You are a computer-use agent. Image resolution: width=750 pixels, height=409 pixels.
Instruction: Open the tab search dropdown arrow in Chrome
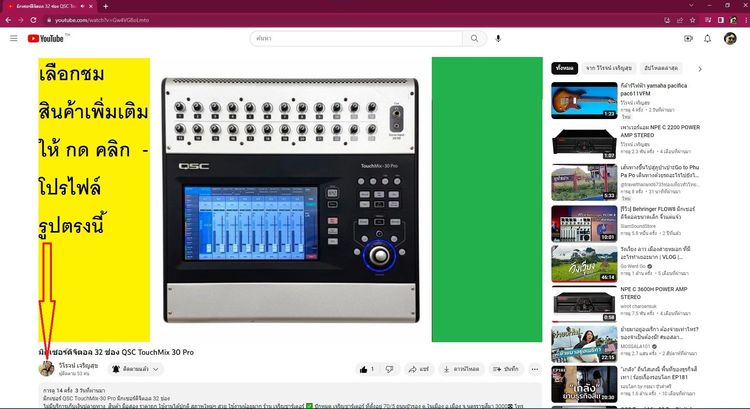[691, 6]
